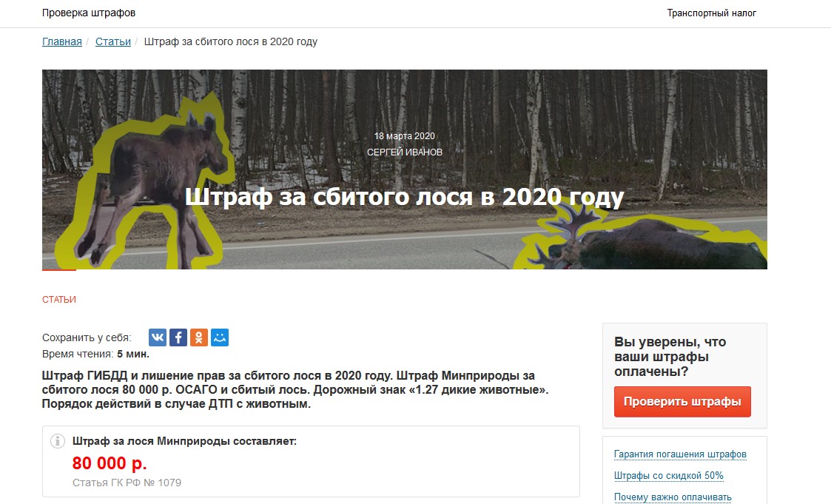Open the Гарантия погашения штрафов link
Image resolution: width=831 pixels, height=504 pixels.
[x=680, y=454]
